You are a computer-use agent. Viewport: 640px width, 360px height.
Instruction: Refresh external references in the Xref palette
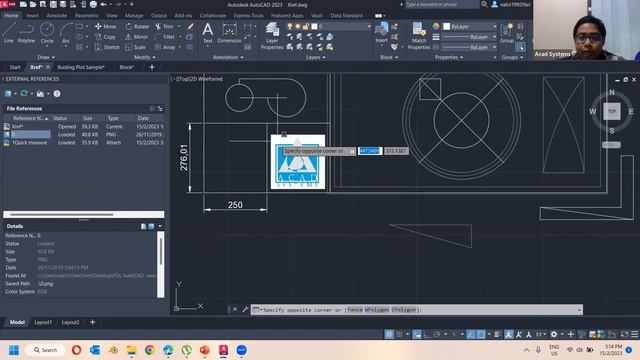click(x=24, y=93)
